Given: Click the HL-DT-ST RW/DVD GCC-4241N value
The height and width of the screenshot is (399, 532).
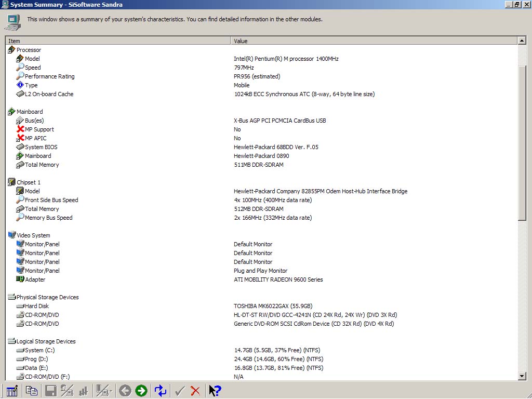Looking at the screenshot, I should click(x=315, y=314).
